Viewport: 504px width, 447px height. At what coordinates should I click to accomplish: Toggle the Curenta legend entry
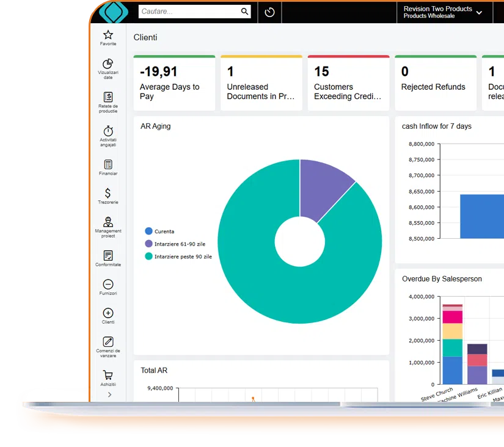tap(162, 231)
